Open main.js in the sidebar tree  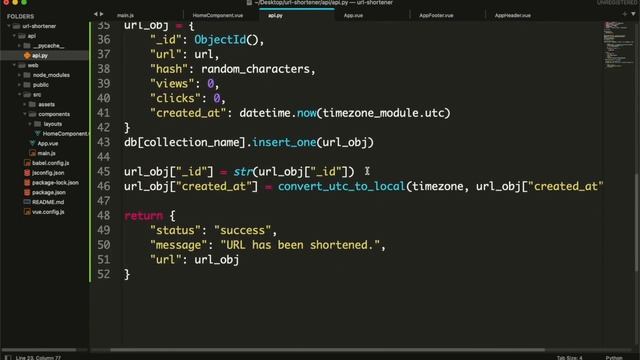[46, 153]
